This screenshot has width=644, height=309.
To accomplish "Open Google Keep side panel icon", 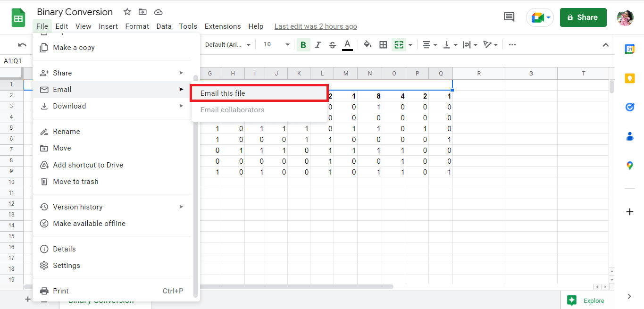I will click(x=629, y=78).
